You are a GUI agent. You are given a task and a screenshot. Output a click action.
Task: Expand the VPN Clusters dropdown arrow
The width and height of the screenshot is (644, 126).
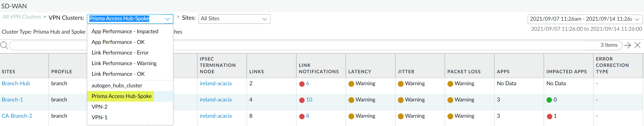pyautogui.click(x=167, y=19)
